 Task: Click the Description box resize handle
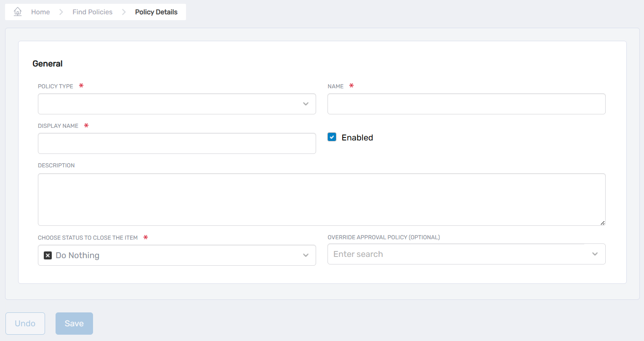[602, 223]
